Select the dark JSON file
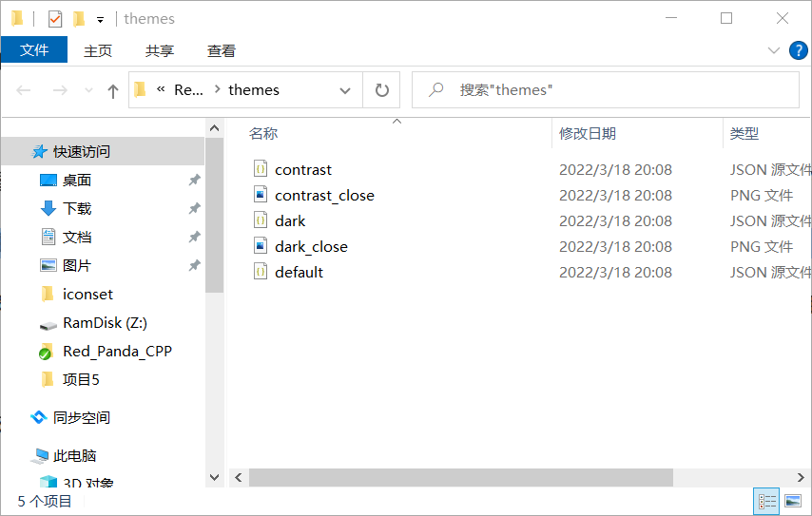Viewport: 812px width, 516px height. point(290,221)
